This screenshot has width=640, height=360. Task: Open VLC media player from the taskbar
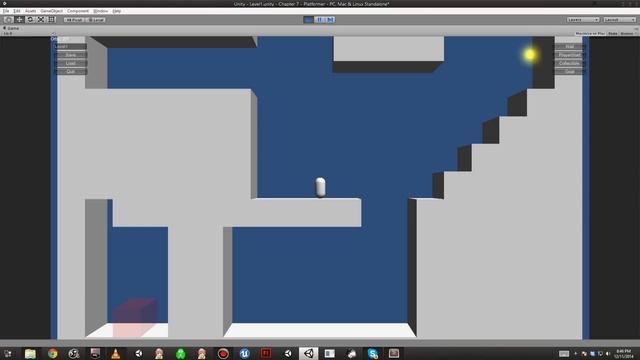coord(116,353)
